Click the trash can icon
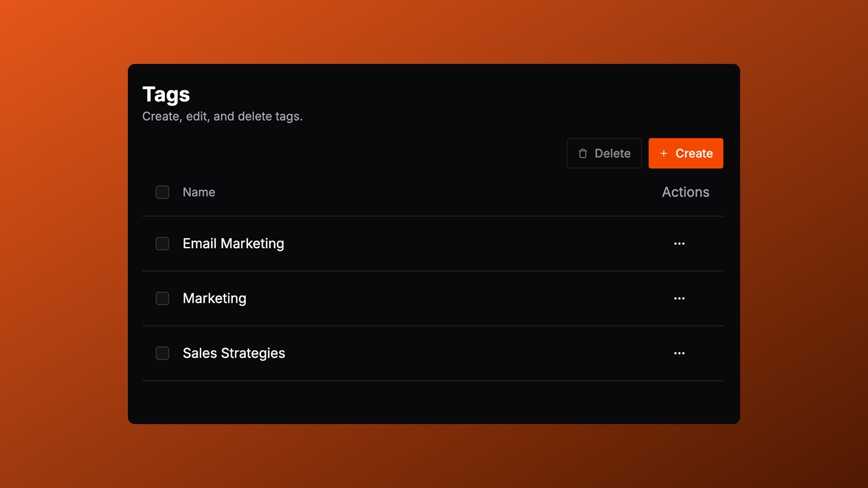The height and width of the screenshot is (488, 868). tap(582, 154)
